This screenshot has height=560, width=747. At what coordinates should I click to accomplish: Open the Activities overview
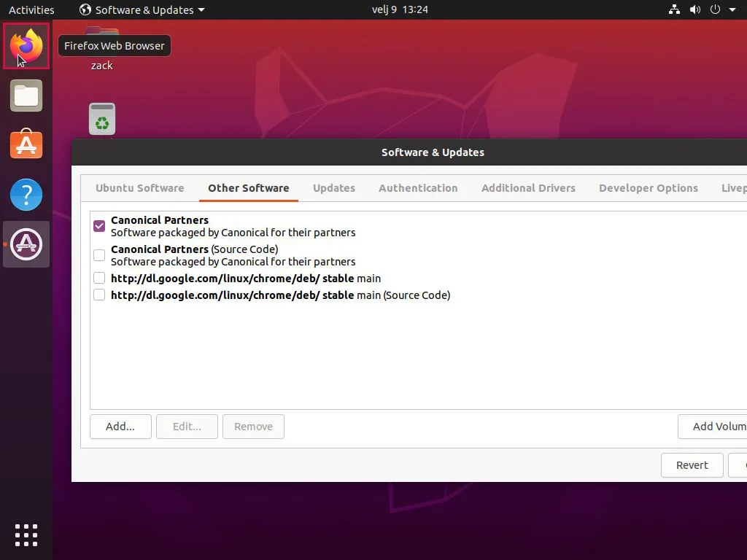(31, 9)
